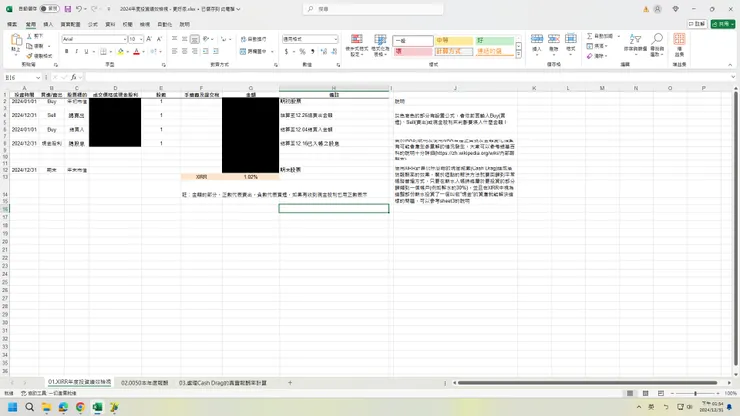The height and width of the screenshot is (416, 740).
Task: Click Merge and Center button
Action: coord(253,51)
